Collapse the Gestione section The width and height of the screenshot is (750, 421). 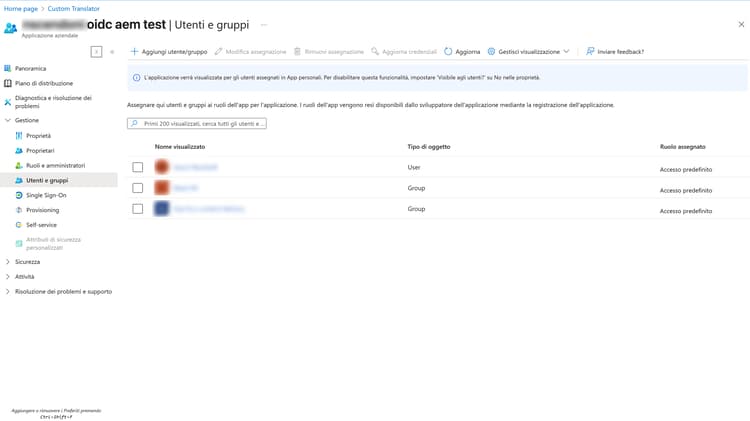(8, 120)
